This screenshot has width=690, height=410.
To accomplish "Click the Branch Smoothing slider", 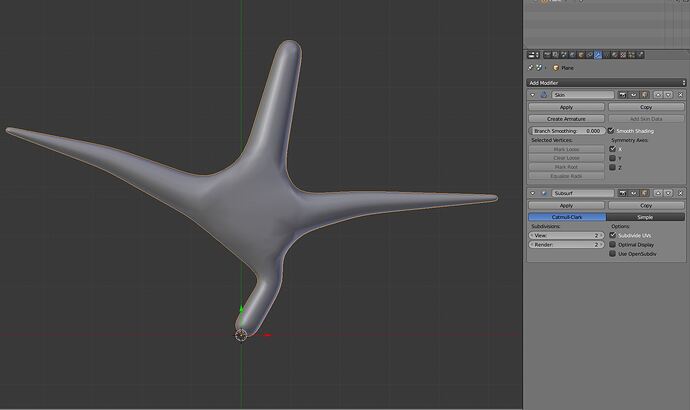I will click(567, 131).
